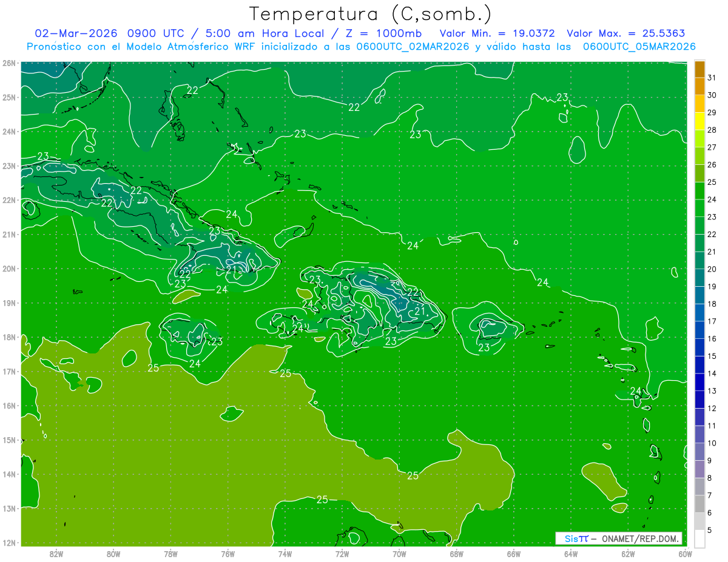Select the 0600UTC_02MAR2026 initialization text
728x562 pixels.
click(x=411, y=47)
